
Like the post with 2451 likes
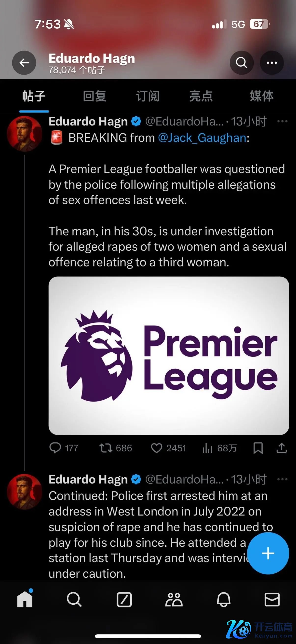pos(157,448)
